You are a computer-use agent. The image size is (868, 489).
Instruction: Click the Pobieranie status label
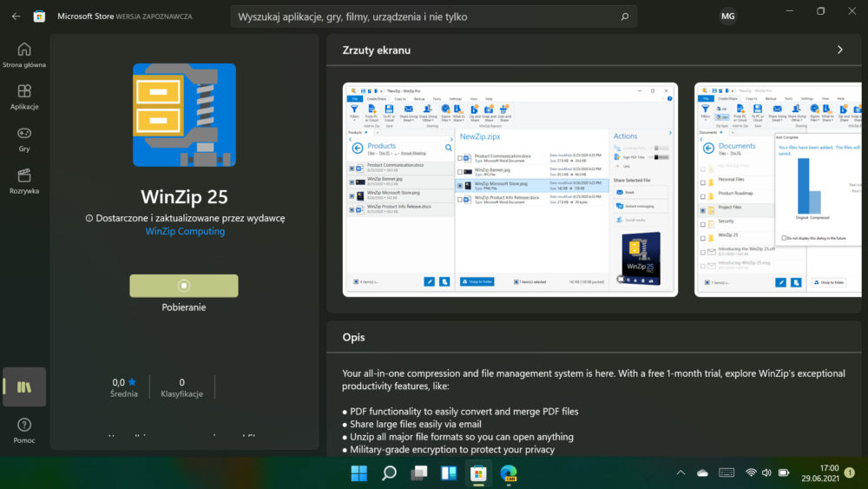pyautogui.click(x=184, y=307)
